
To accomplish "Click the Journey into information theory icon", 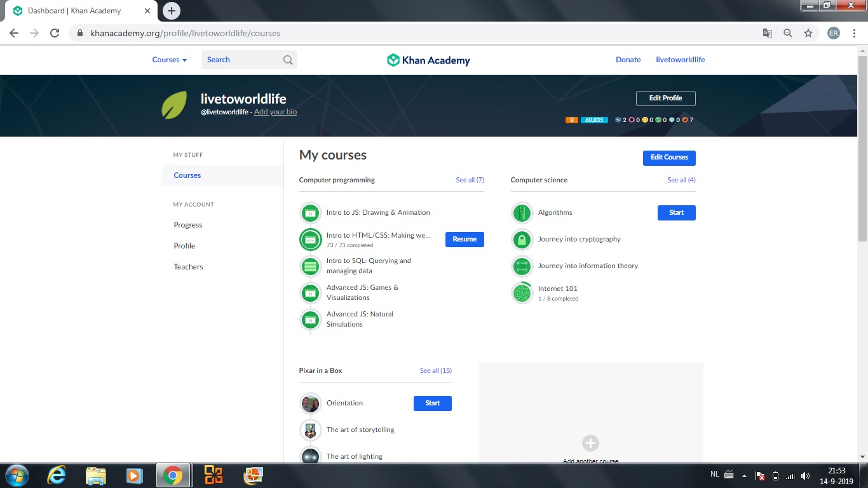I will point(522,266).
